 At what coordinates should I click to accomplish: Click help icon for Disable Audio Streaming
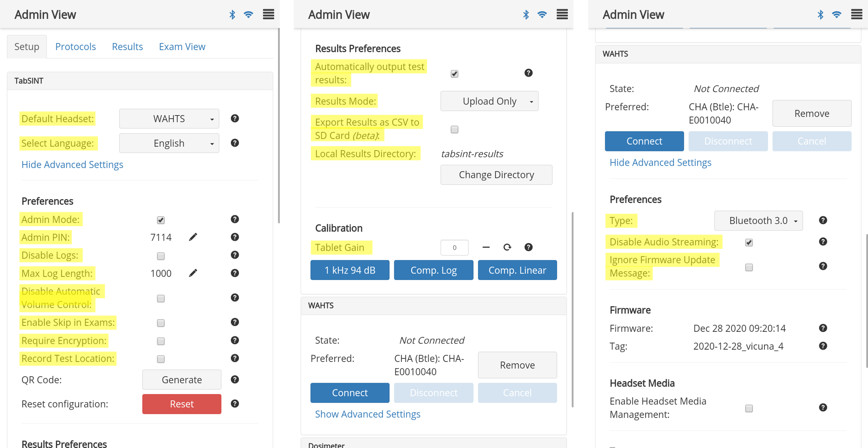(x=823, y=242)
